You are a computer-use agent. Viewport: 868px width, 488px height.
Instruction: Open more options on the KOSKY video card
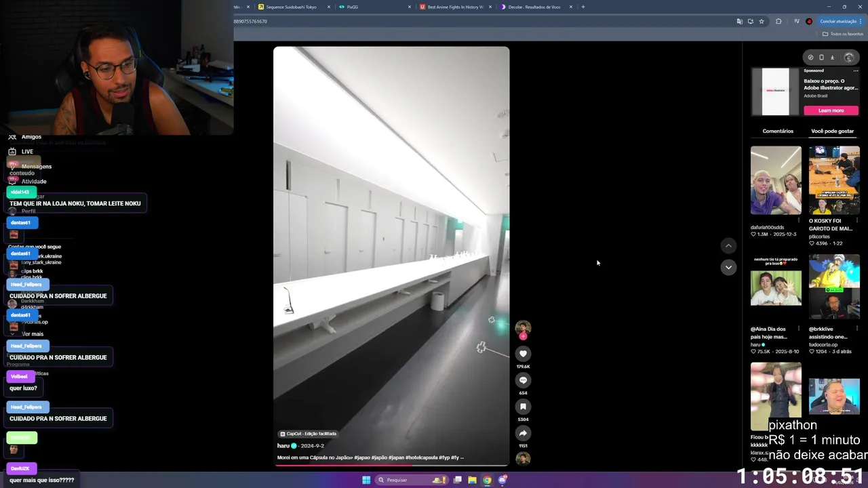point(856,221)
